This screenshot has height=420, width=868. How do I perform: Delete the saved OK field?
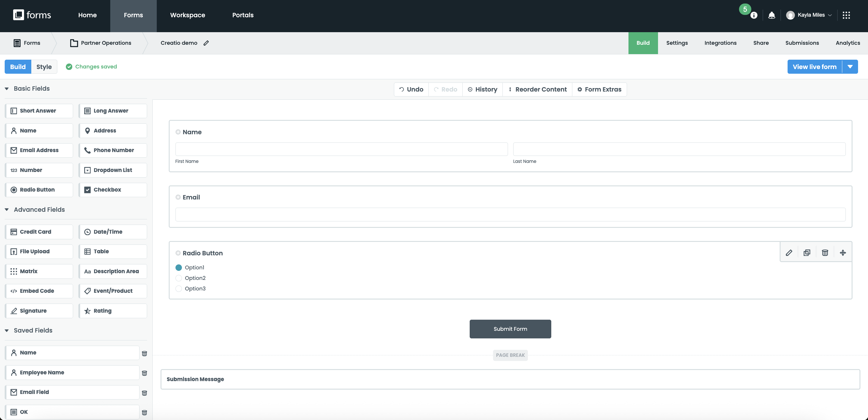point(144,413)
